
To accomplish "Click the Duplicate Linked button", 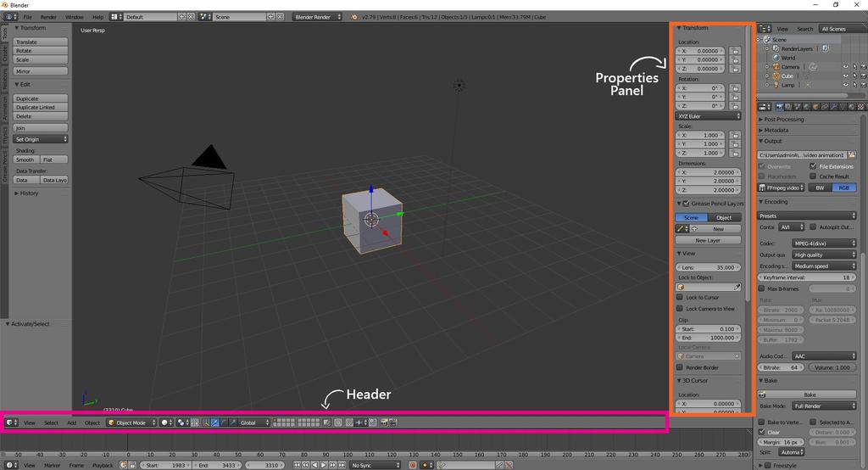I will [41, 108].
